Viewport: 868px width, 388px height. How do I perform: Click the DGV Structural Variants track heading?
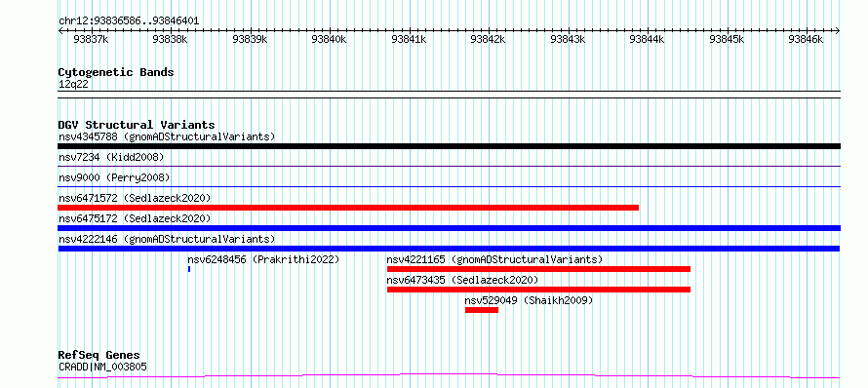[137, 125]
